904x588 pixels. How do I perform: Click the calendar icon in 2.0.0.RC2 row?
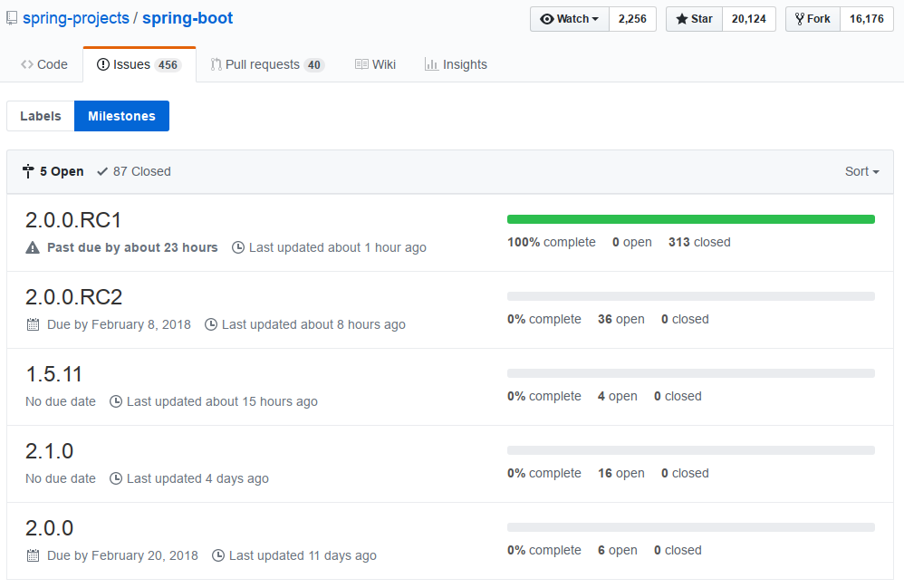point(34,324)
